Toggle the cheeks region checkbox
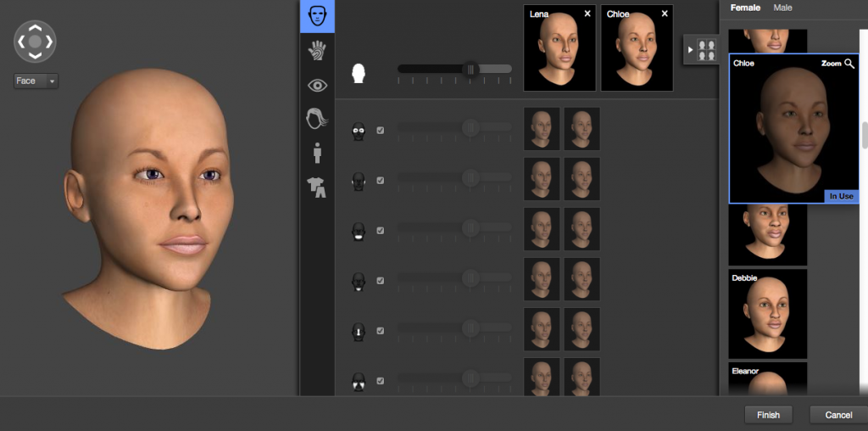Image resolution: width=868 pixels, height=431 pixels. coord(381,381)
